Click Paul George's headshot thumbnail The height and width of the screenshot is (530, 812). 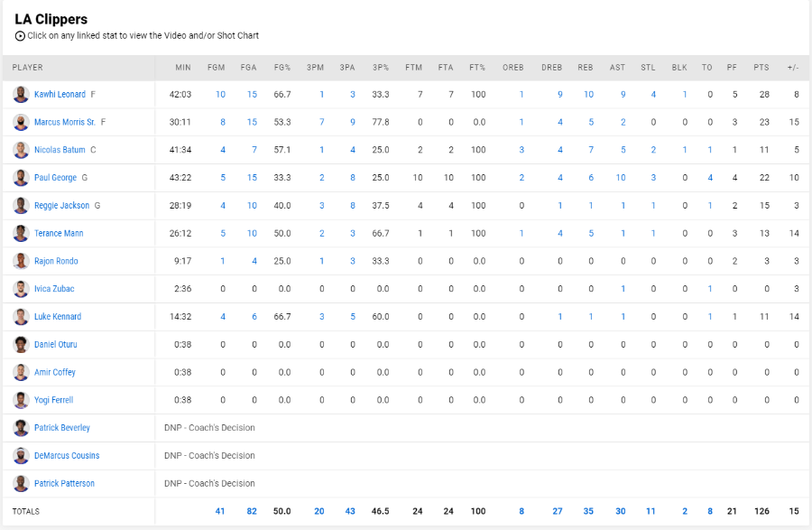[x=21, y=178]
